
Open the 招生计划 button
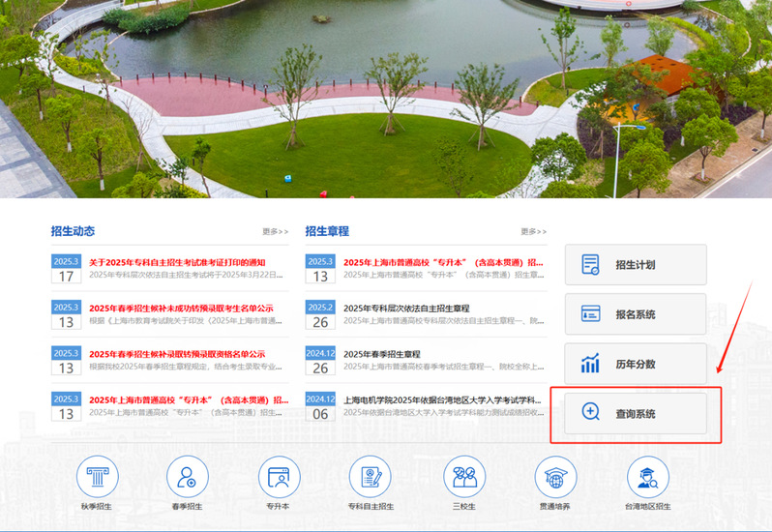(x=636, y=265)
